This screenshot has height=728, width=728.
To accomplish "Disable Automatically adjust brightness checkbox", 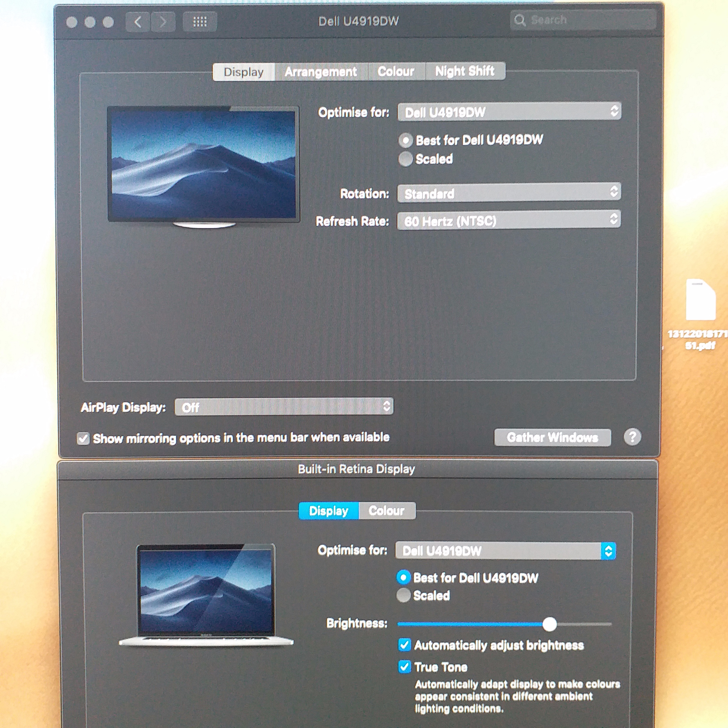I will (x=404, y=645).
